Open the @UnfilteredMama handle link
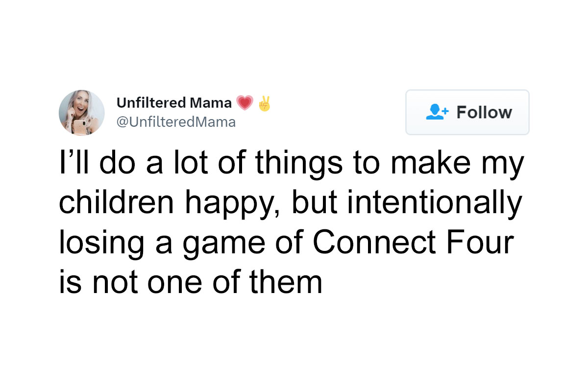 coord(176,122)
